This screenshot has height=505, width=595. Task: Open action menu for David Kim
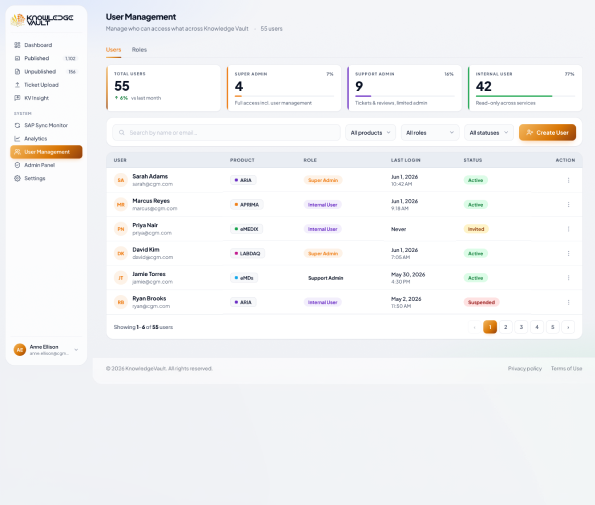(x=568, y=253)
